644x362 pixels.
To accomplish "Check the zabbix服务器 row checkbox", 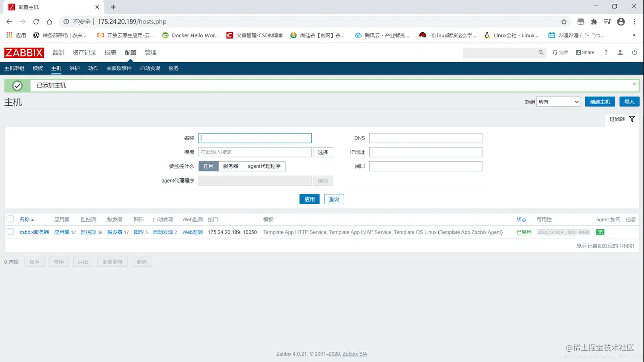I will [10, 232].
